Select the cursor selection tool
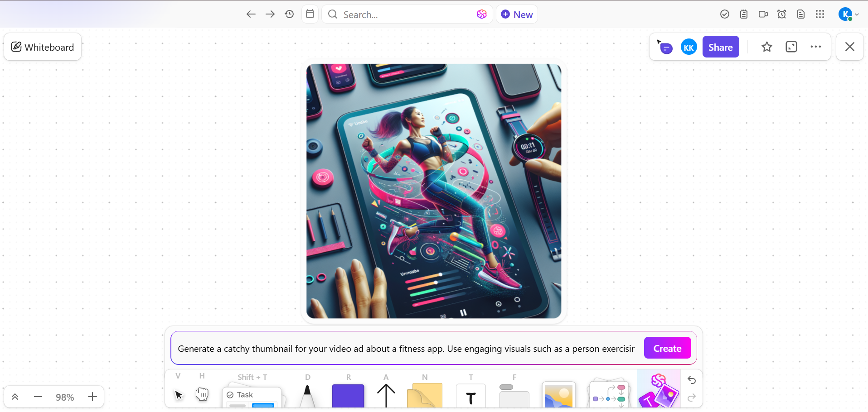The width and height of the screenshot is (868, 412). tap(178, 395)
